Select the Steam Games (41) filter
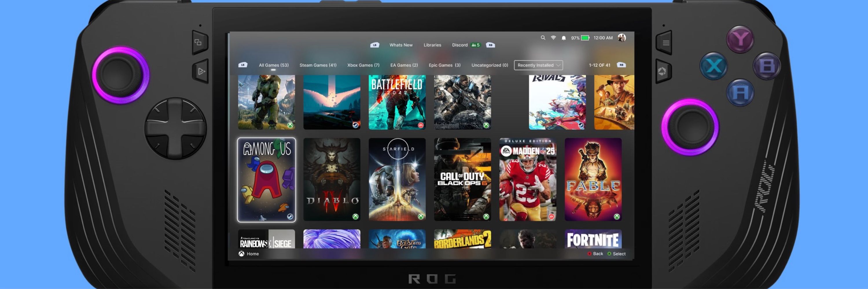Viewport: 868px width, 289px height. point(318,65)
